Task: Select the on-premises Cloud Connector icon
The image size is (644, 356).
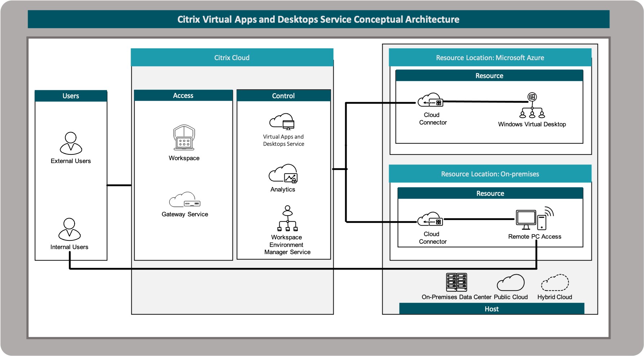Action: click(x=430, y=219)
